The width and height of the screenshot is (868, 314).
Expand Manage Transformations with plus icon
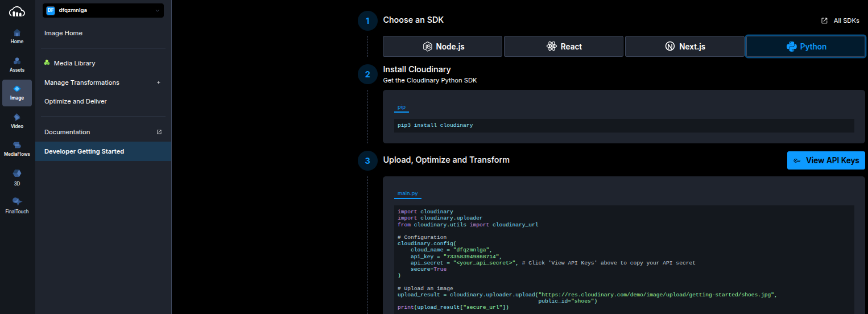159,82
